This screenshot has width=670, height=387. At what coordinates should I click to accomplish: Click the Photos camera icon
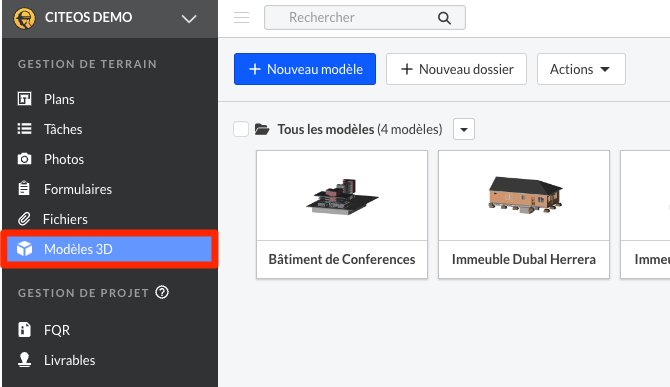coord(24,159)
